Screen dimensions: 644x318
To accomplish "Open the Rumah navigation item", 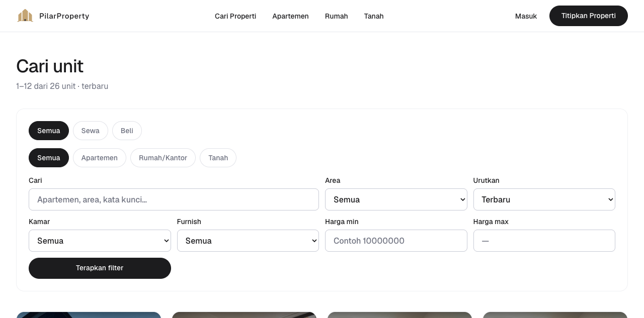I will tap(337, 16).
